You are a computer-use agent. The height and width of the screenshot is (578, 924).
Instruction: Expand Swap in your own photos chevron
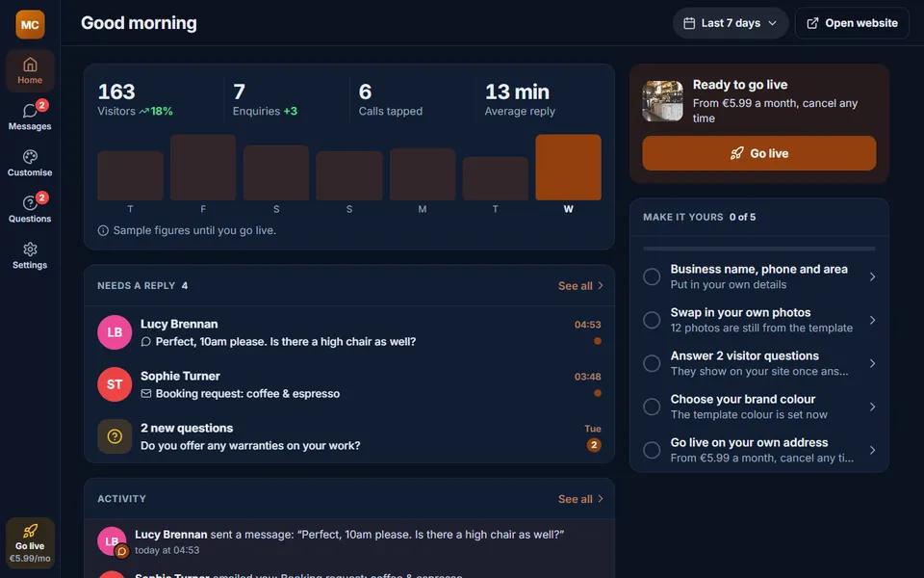click(x=872, y=320)
